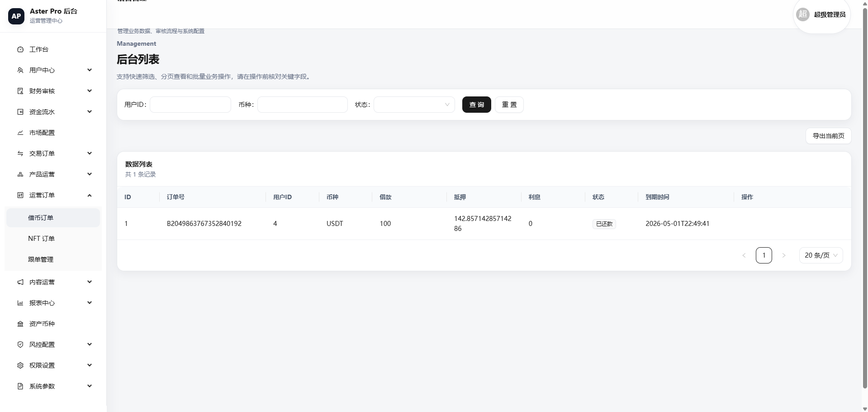Expand the 系统参数 submenu chevron

pos(90,386)
